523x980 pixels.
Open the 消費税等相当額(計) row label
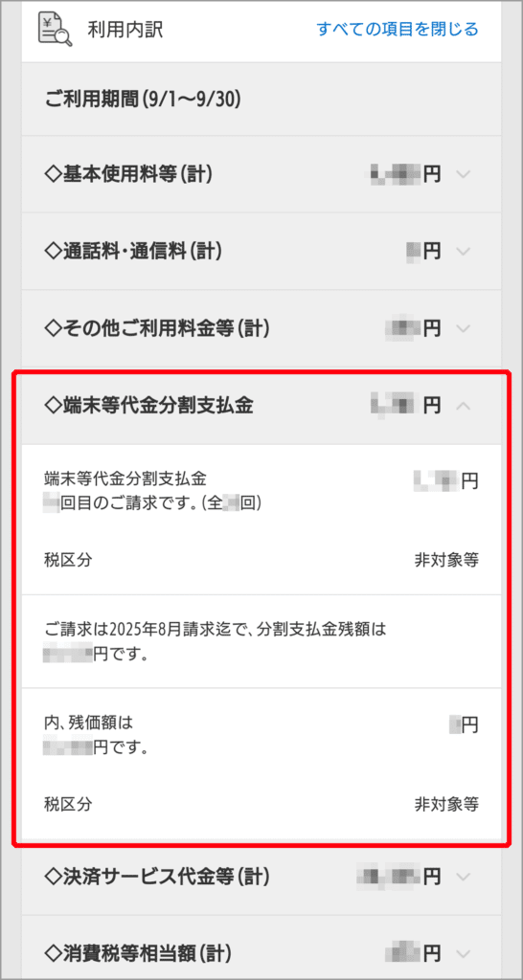point(138,954)
